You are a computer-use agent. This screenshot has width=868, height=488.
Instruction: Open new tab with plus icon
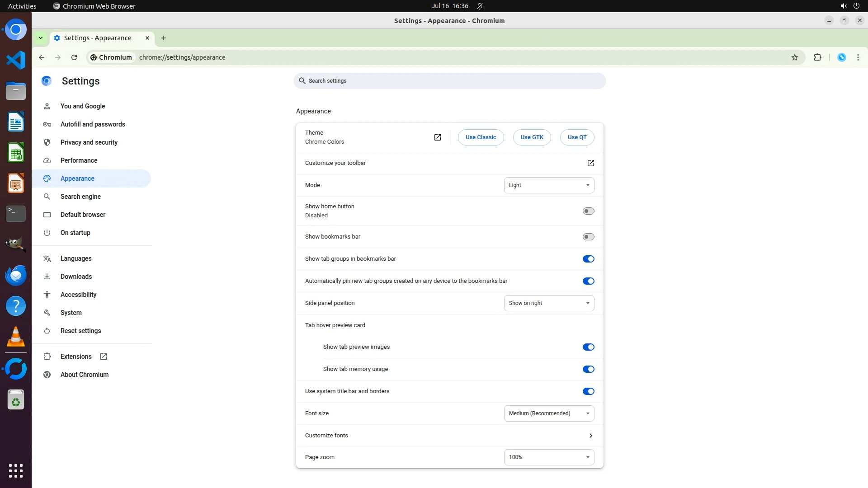(164, 38)
